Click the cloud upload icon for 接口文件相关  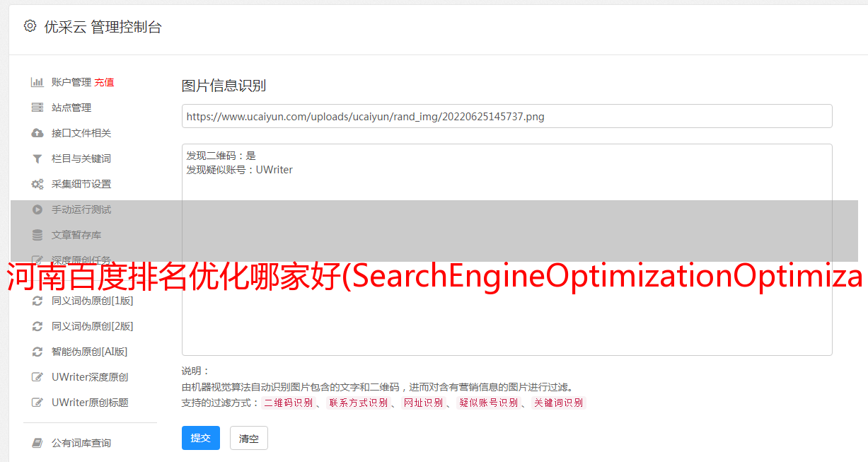[x=37, y=133]
